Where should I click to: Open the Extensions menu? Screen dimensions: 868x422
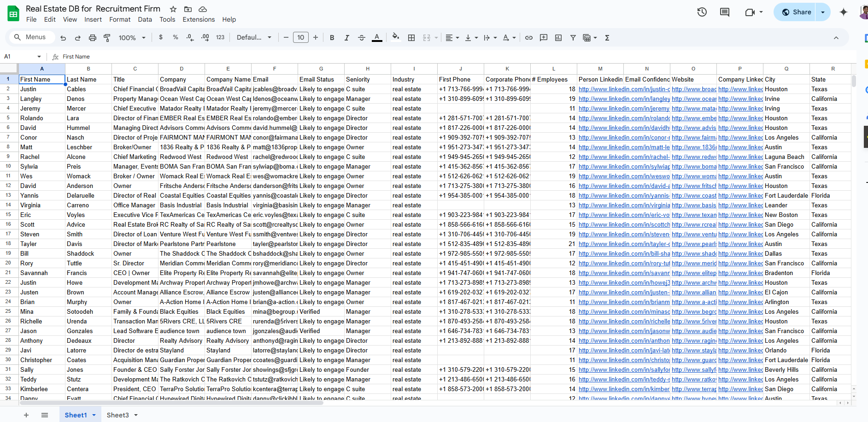[x=199, y=19]
